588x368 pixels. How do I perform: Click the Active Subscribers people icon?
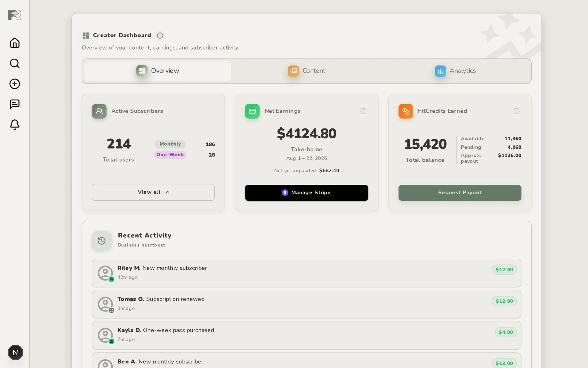point(99,111)
